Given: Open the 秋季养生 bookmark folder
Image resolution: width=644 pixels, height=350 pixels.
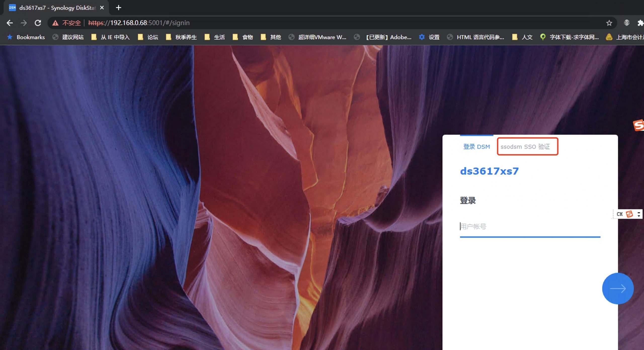Looking at the screenshot, I should click(181, 37).
